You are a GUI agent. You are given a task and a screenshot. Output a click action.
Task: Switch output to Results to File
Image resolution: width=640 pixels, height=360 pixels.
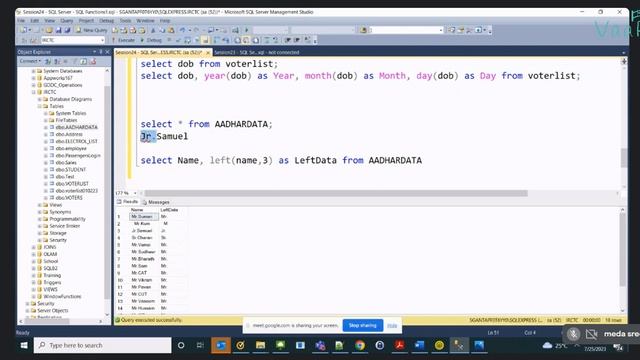(256, 40)
